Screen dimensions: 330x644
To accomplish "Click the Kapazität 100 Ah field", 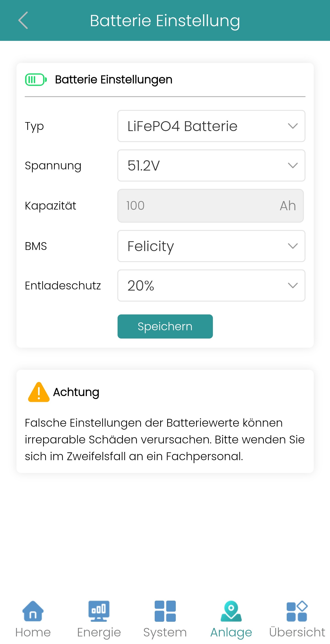I will click(210, 206).
